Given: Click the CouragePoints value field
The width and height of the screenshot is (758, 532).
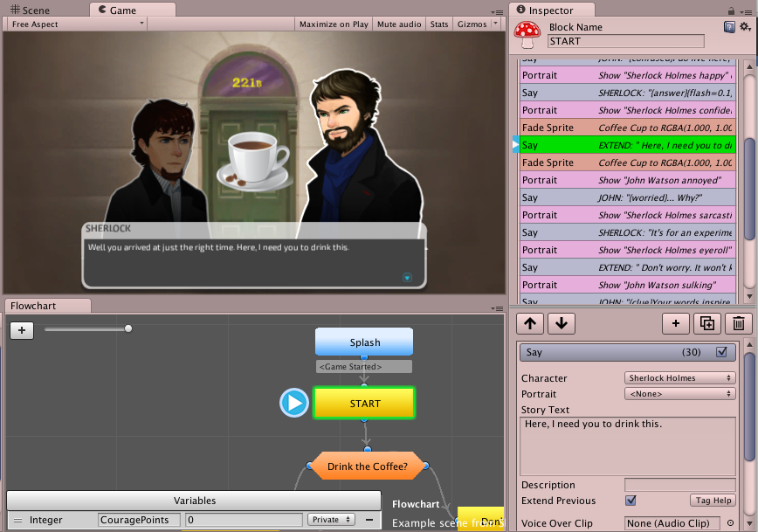Looking at the screenshot, I should click(x=245, y=520).
